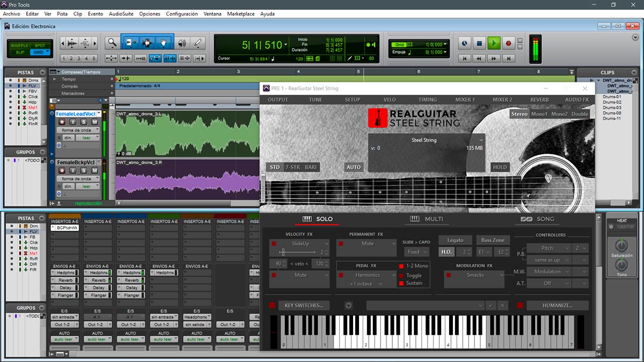Screen dimensions: 644x362
Task: Click the X icon next to preset checkmark
Action: click(x=502, y=306)
